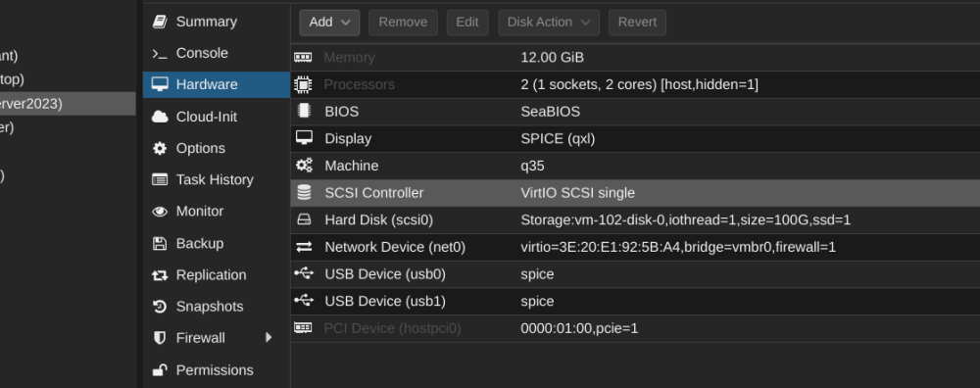Viewport: 980px width, 388px height.
Task: Click the virtio MAC address value
Action: 678,248
